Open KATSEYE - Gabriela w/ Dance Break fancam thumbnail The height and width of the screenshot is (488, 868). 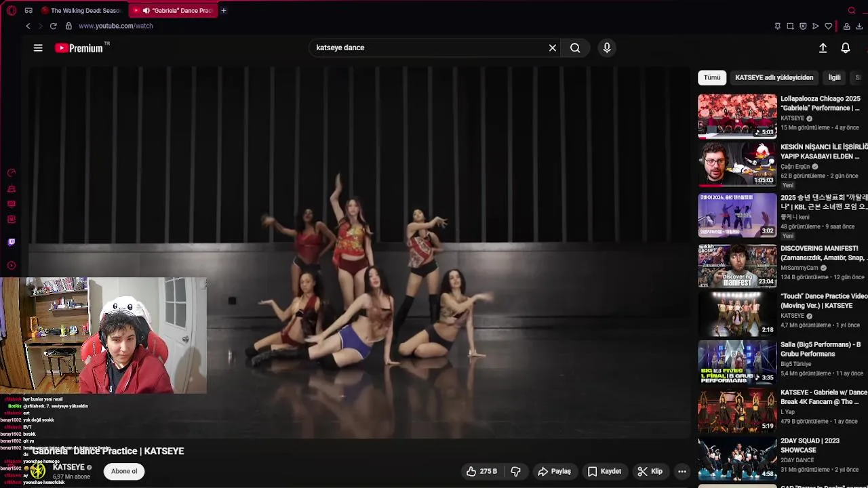pyautogui.click(x=737, y=411)
